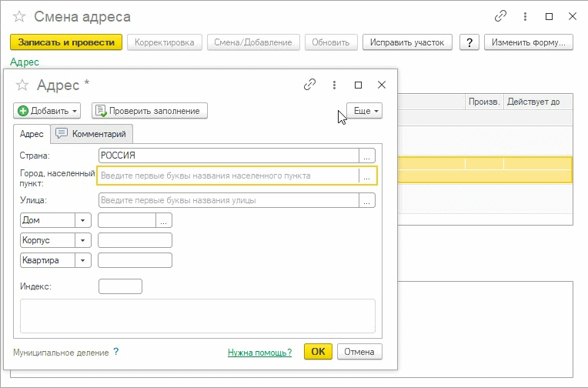Expand the Квартира type dropdown

pos(83,260)
